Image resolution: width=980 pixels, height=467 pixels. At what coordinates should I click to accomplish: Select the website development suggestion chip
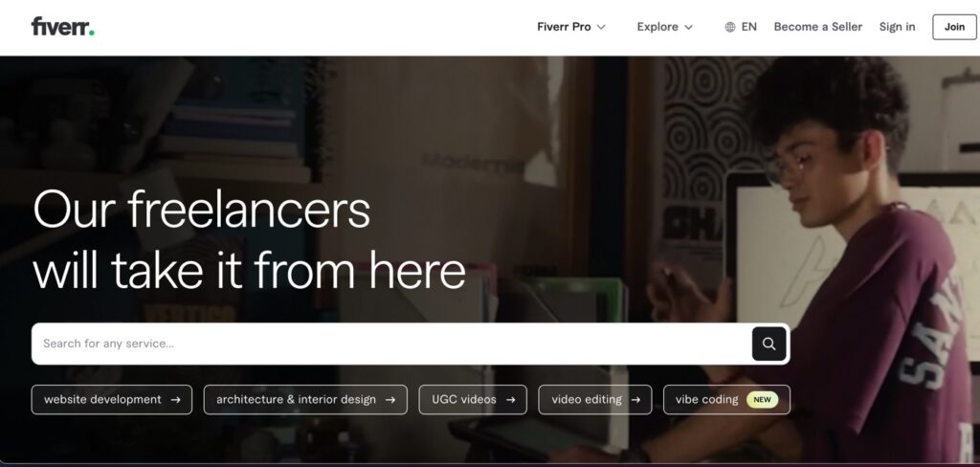click(112, 399)
